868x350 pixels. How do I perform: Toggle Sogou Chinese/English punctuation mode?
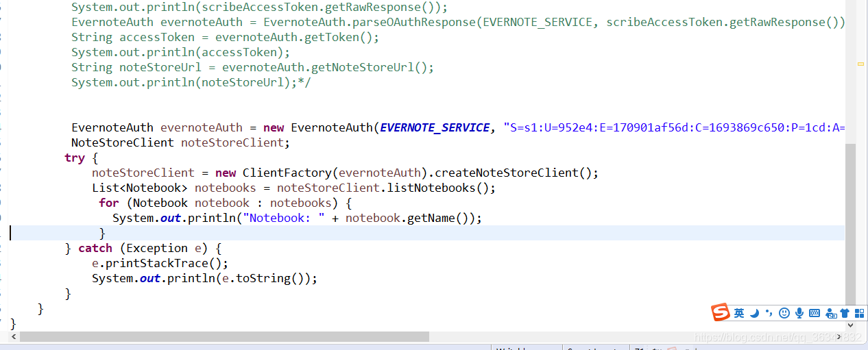tap(769, 313)
